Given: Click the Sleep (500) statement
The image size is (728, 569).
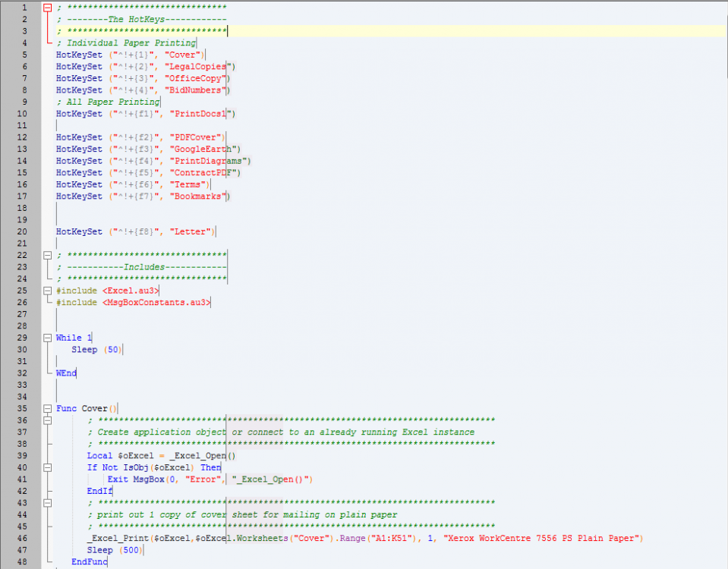Looking at the screenshot, I should 115,550.
